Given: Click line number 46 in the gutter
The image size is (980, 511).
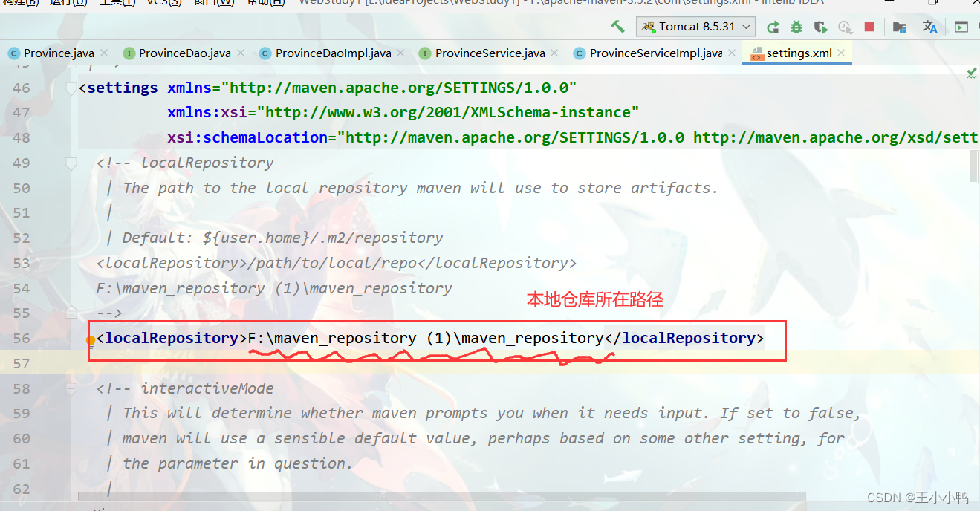Looking at the screenshot, I should point(22,88).
